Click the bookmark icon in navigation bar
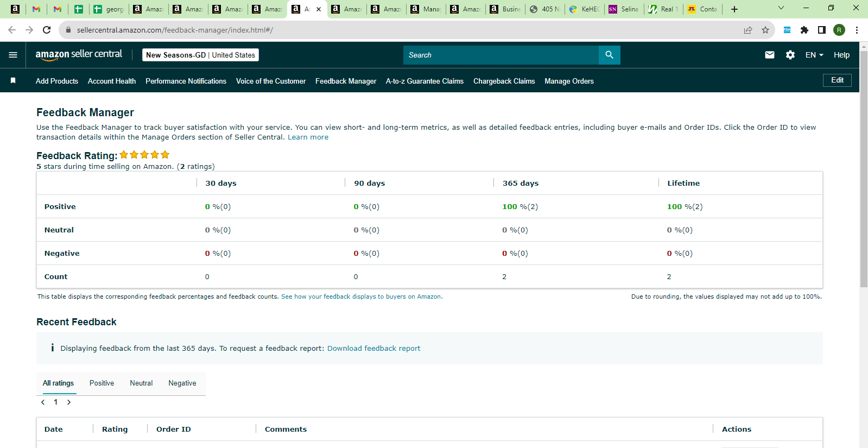This screenshot has height=448, width=868. (x=13, y=80)
